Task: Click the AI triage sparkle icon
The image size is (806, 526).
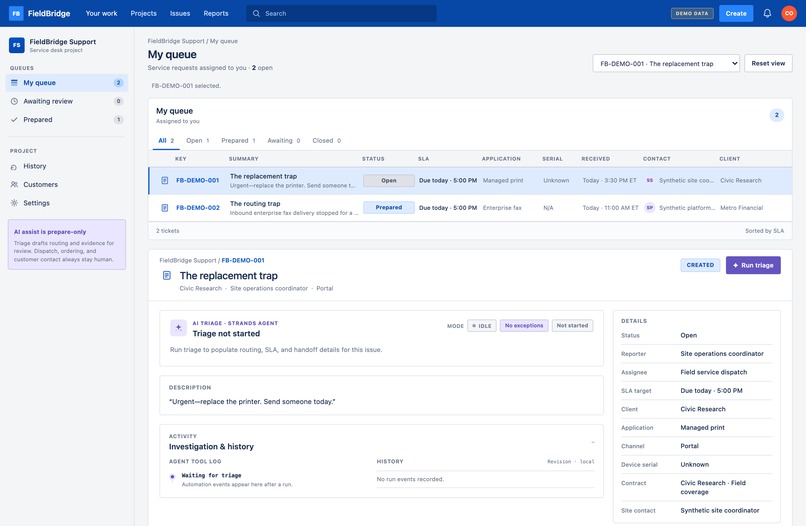Action: (178, 328)
